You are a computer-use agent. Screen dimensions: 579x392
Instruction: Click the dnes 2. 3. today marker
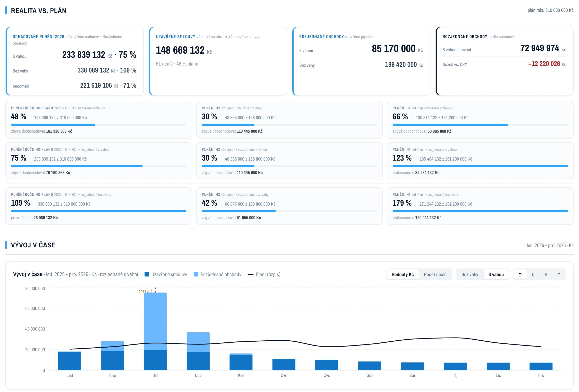[x=146, y=291]
